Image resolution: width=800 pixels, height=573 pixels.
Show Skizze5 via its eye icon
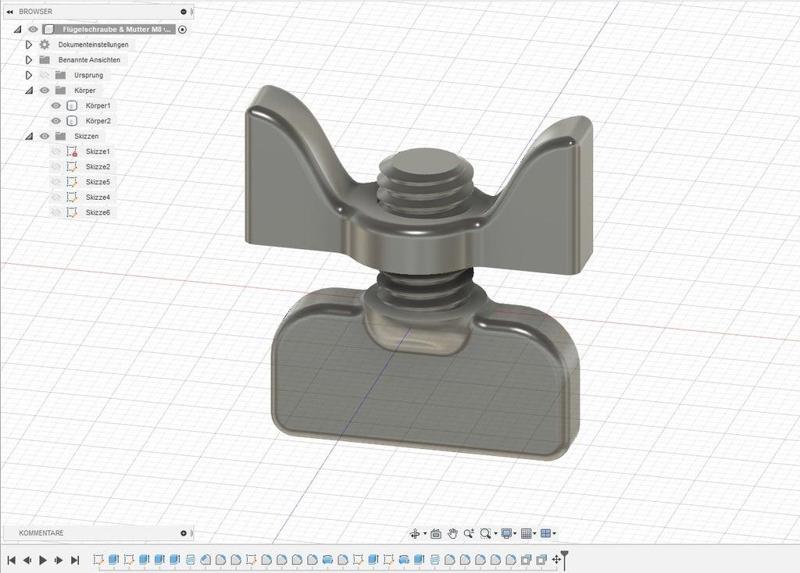pyautogui.click(x=56, y=182)
